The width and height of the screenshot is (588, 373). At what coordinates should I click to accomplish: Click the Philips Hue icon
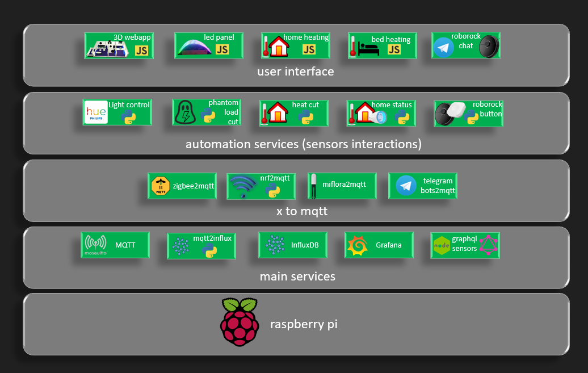95,112
